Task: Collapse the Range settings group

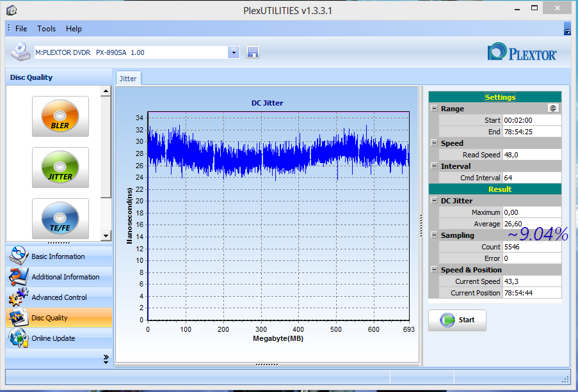Action: pyautogui.click(x=434, y=108)
